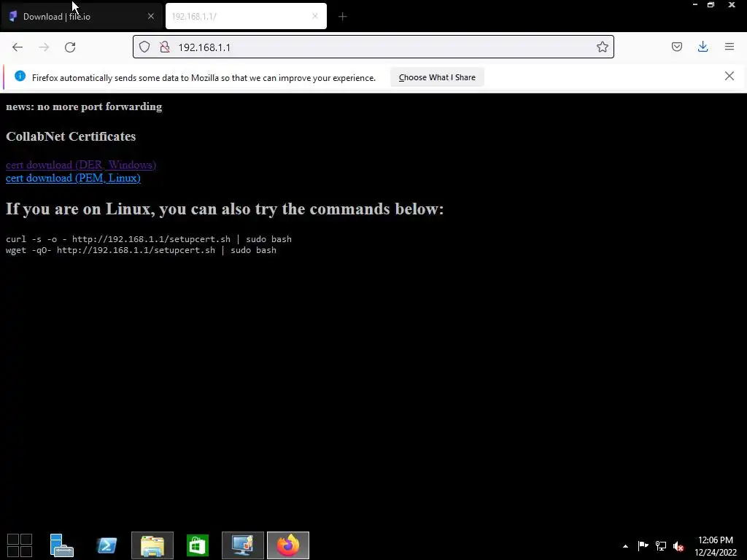Click the CollabNet Certificates heading
The image size is (747, 560).
71,136
